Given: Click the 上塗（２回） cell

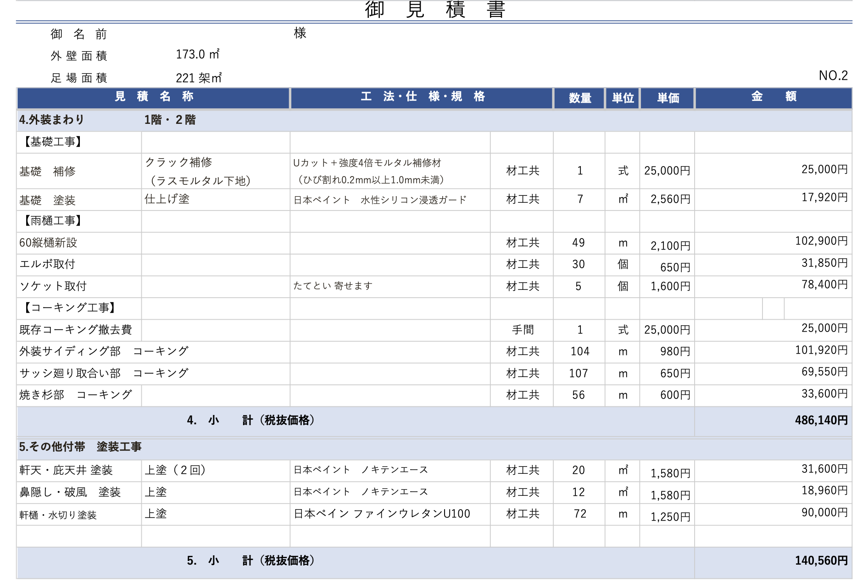Looking at the screenshot, I should (216, 471).
